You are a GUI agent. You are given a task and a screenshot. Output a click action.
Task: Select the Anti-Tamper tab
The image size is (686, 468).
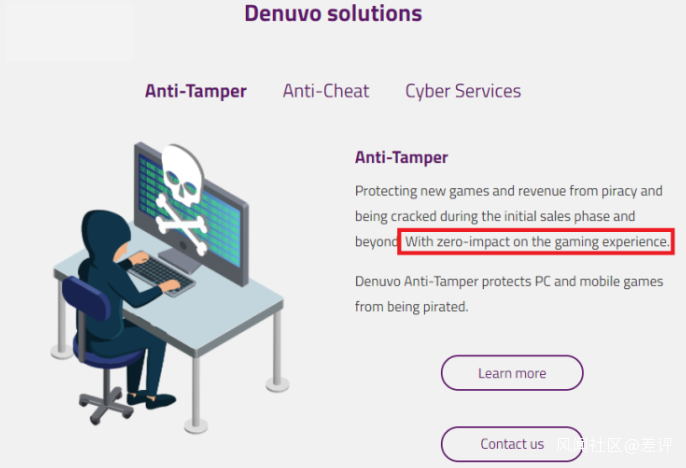[196, 91]
